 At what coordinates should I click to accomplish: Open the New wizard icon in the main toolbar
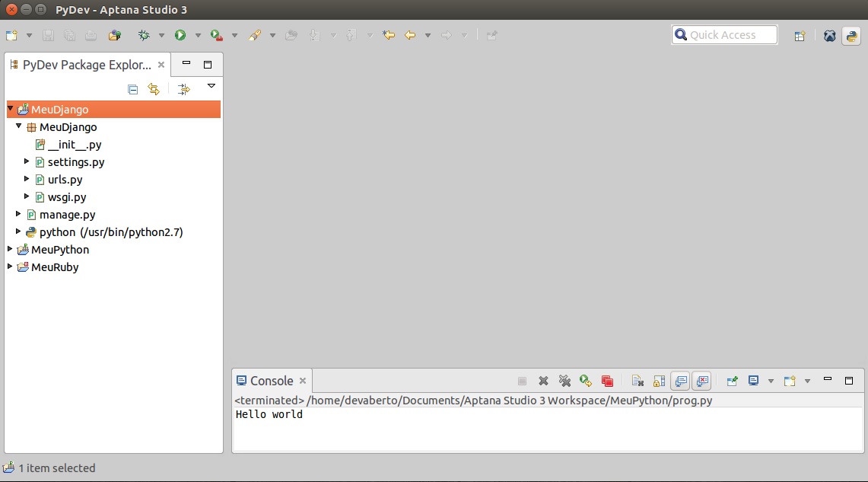click(x=11, y=35)
